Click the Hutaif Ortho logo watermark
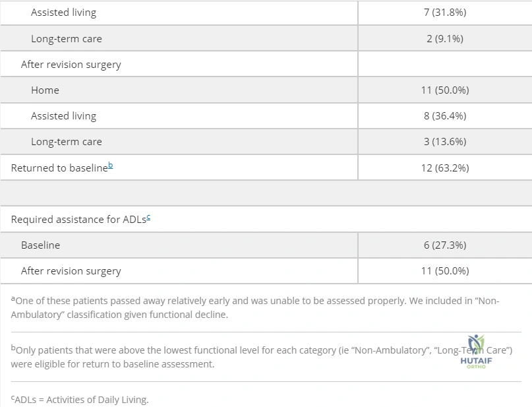Screen dimensions: 532x407 (476, 352)
